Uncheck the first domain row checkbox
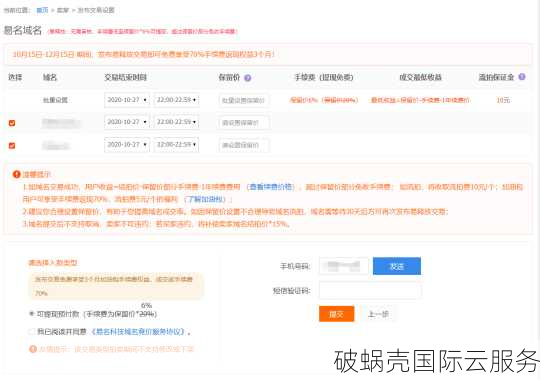540x380 pixels. pyautogui.click(x=12, y=123)
